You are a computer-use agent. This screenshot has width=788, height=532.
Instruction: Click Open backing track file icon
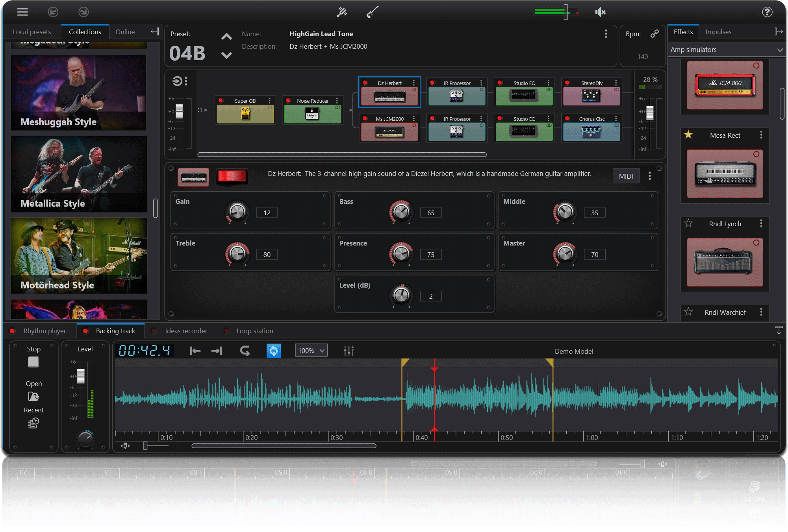click(x=33, y=397)
